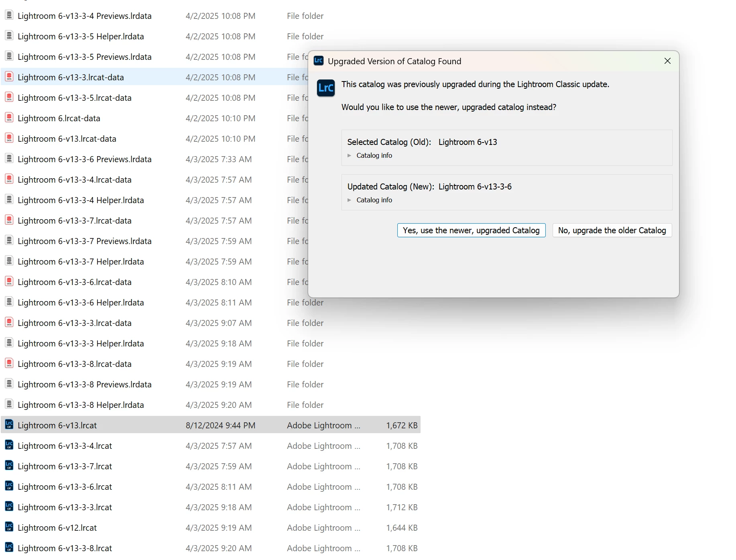Click icon of Lightroom 6-v13-3-7.lrcat-data folder
736x560 pixels.
click(9, 220)
